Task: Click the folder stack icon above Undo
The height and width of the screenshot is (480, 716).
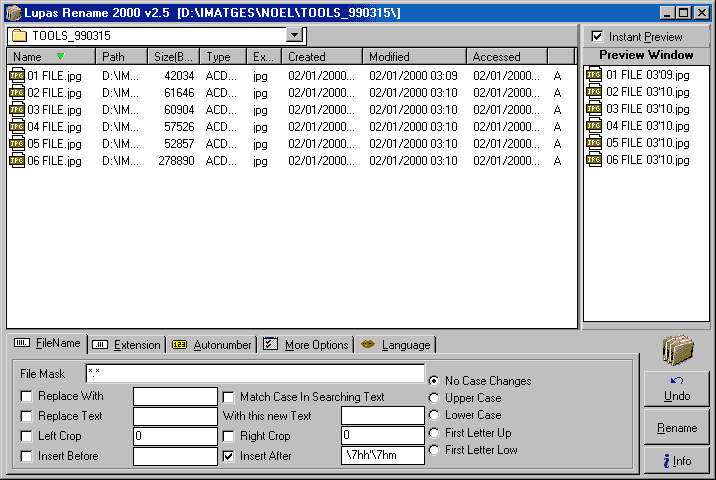Action: pyautogui.click(x=677, y=349)
